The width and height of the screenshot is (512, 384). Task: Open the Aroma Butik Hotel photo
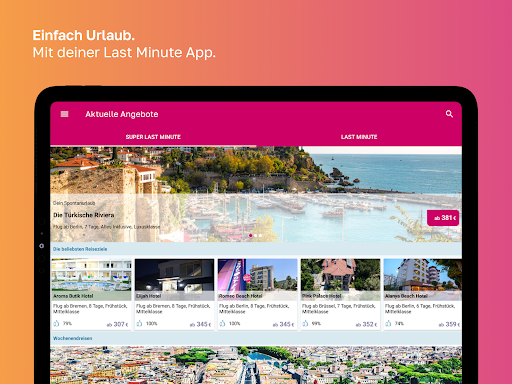coord(92,280)
